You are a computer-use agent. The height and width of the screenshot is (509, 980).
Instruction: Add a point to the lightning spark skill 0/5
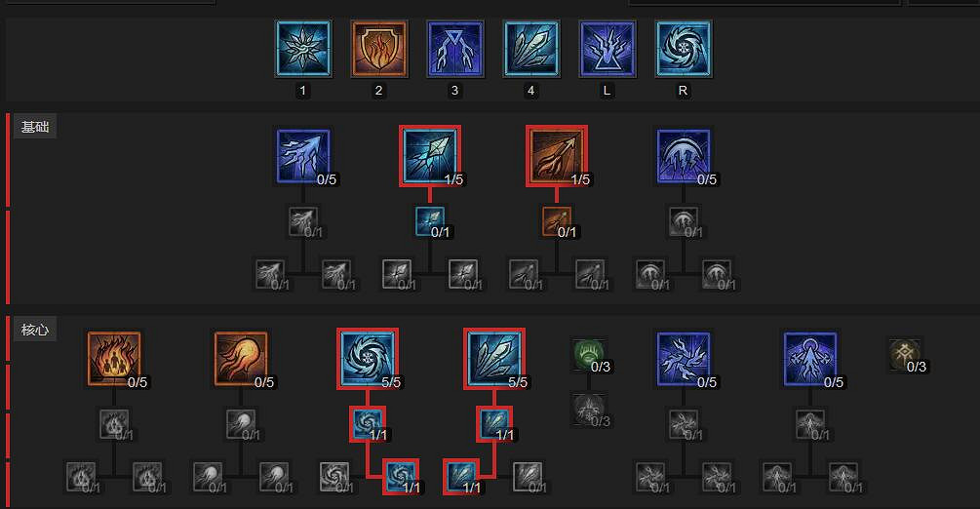[x=303, y=156]
